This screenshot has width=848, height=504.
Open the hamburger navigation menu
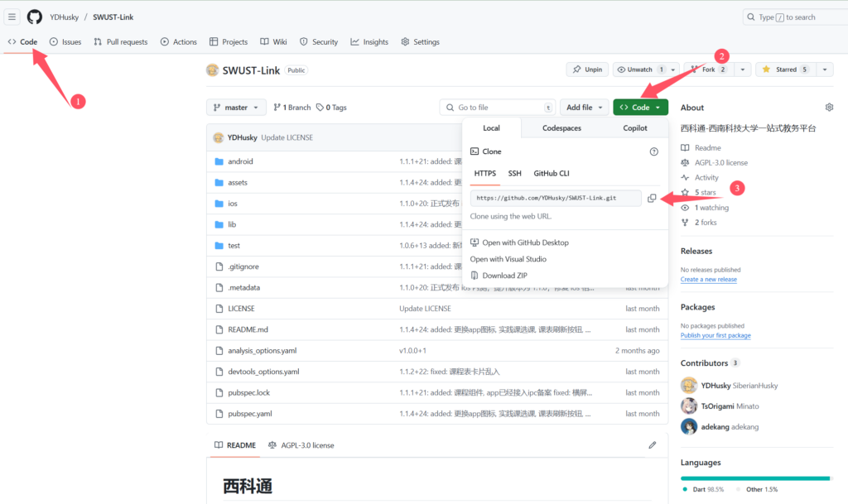click(x=12, y=17)
